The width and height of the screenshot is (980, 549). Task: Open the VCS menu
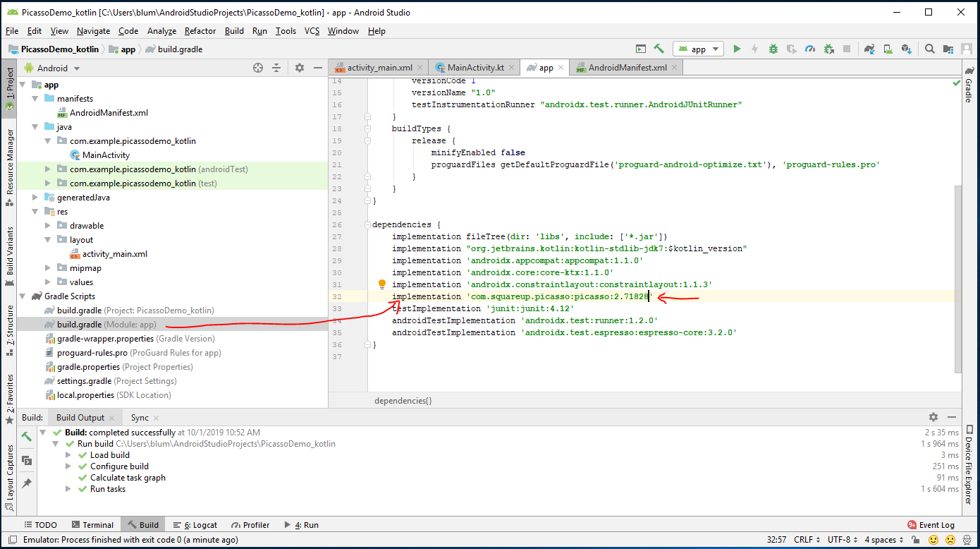click(x=312, y=31)
